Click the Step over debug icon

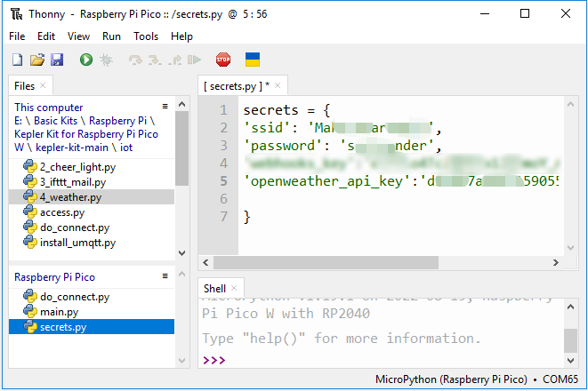[135, 60]
